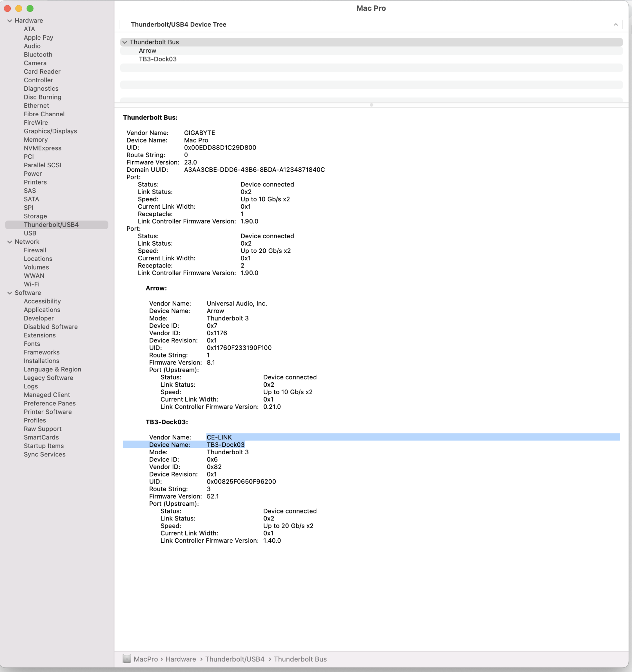Click Hardware in the bottom path bar
This screenshot has height=672, width=632.
(x=181, y=659)
